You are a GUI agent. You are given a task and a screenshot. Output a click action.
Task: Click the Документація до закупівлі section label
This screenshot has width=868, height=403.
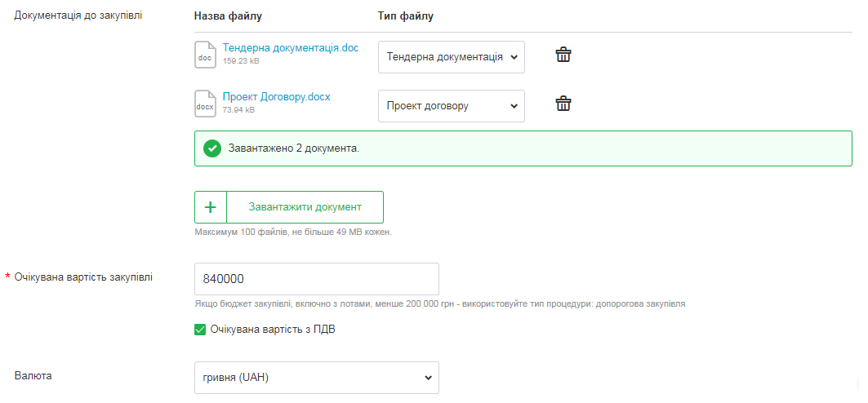(x=78, y=15)
